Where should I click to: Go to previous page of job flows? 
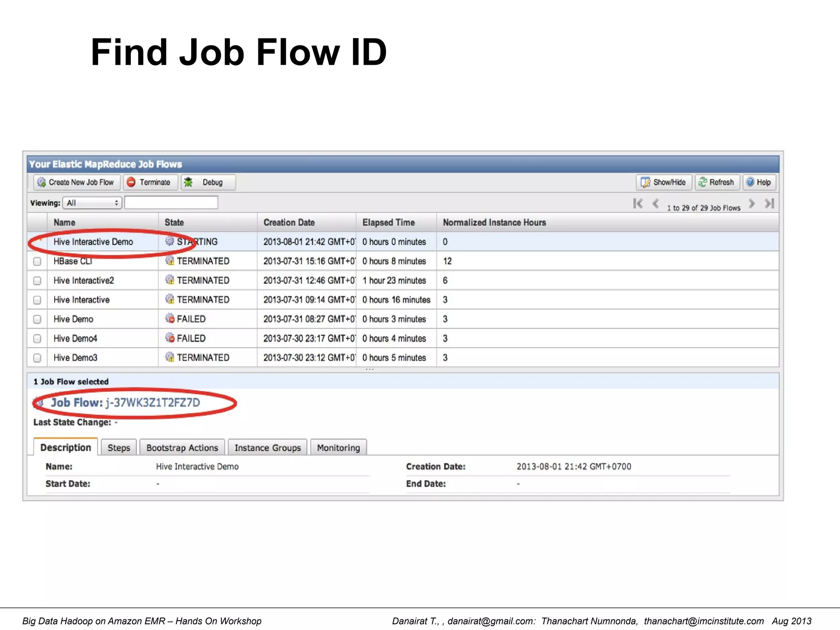[x=656, y=203]
